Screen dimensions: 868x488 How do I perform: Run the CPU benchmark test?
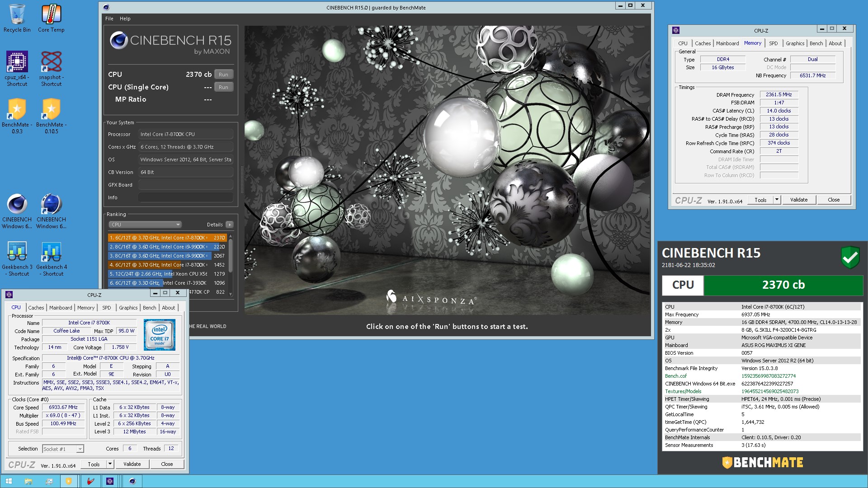224,75
